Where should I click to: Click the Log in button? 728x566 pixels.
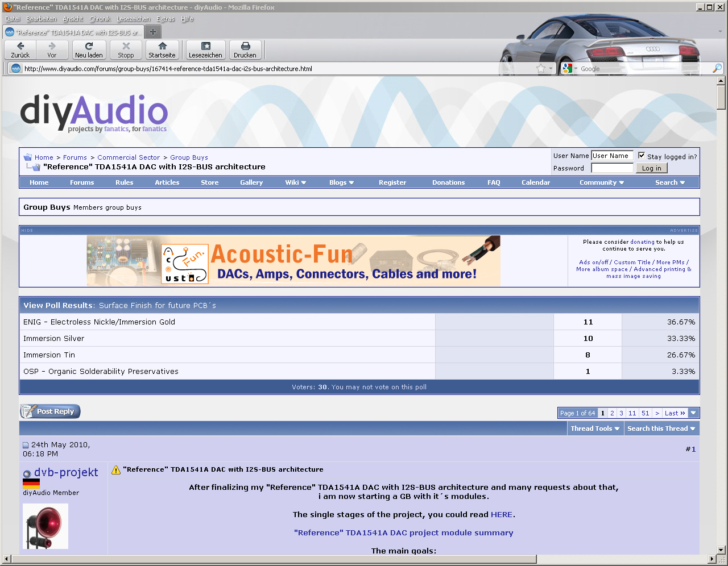(x=652, y=168)
